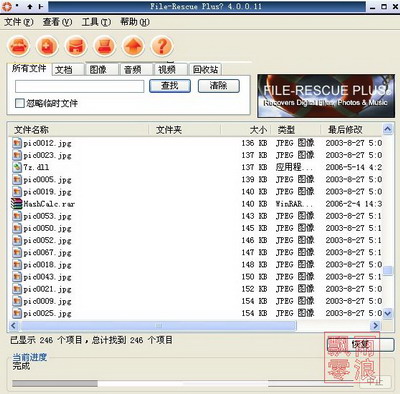Viewport: 400px width, 394px height.
Task: Click the app logo in the title bar
Action: tap(7, 6)
